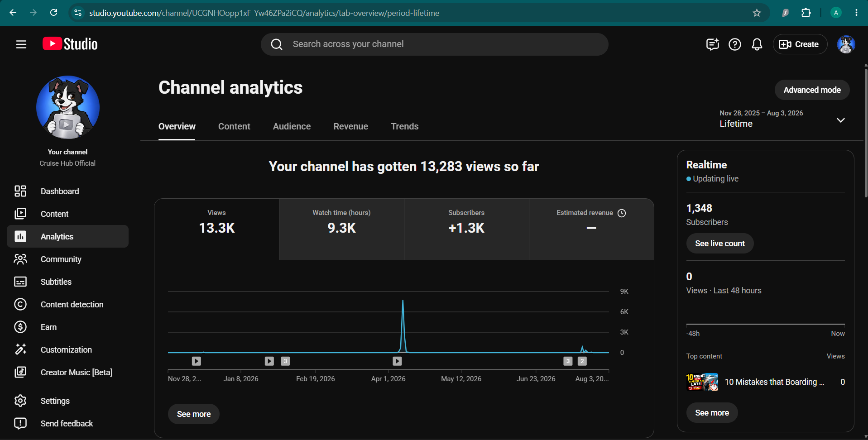This screenshot has width=868, height=440.
Task: Open 10 Mistakes that Boarding video thumbnail
Action: (x=702, y=382)
